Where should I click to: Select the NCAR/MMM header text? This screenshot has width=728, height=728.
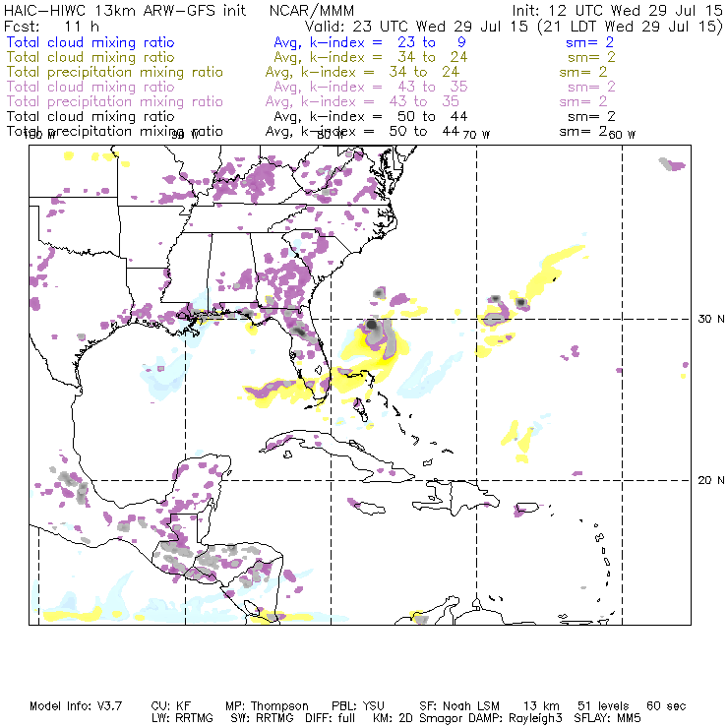312,10
